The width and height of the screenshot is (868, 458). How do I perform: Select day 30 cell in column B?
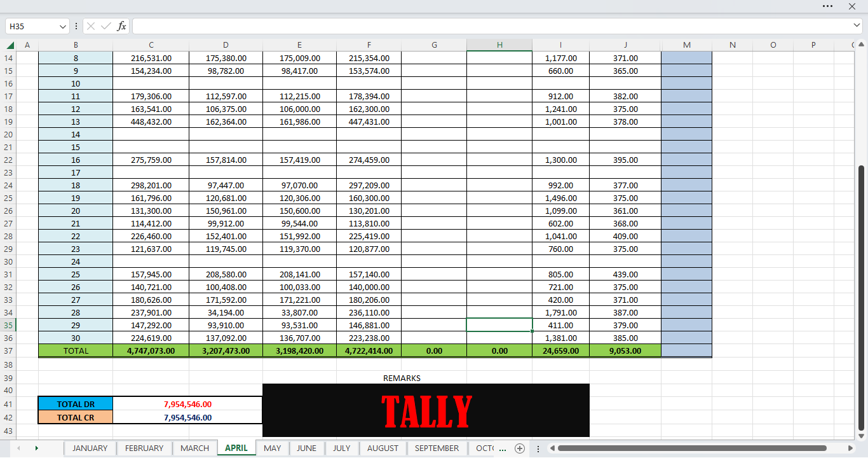point(76,338)
